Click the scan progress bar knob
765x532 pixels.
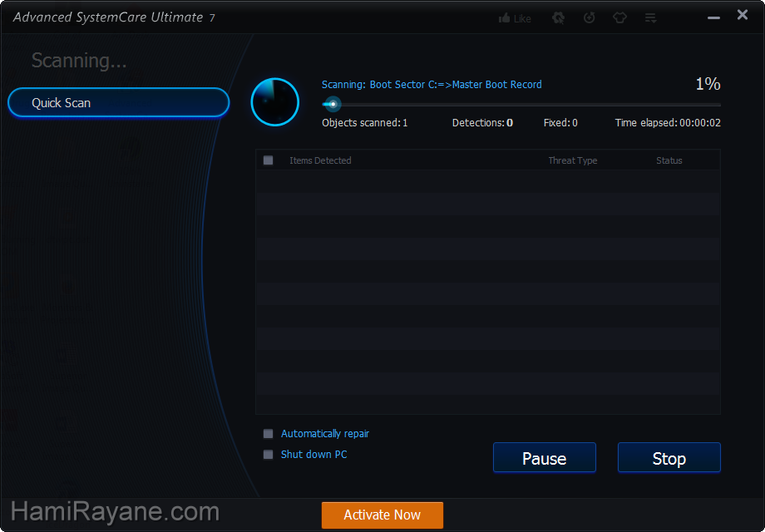point(333,104)
